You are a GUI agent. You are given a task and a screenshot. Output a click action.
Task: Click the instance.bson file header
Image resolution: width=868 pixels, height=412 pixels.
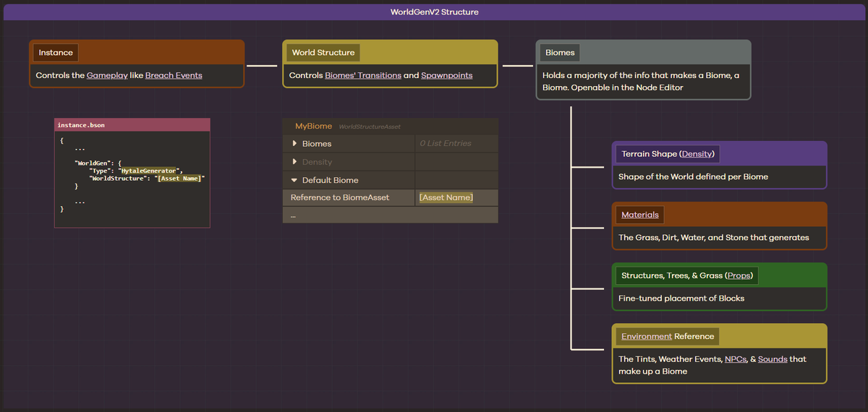click(x=132, y=125)
